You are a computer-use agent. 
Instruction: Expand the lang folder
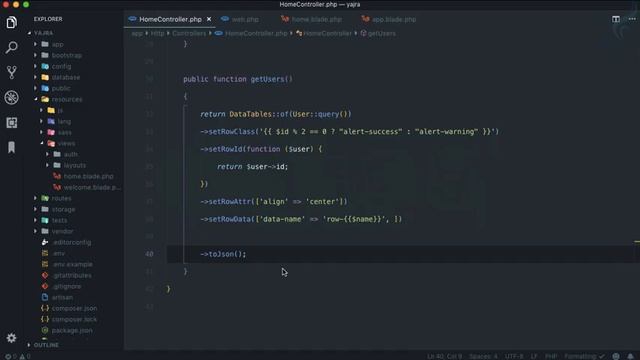55,121
